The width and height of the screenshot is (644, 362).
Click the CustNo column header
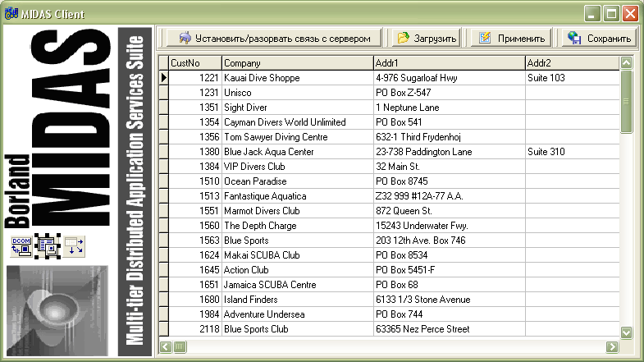tap(195, 63)
